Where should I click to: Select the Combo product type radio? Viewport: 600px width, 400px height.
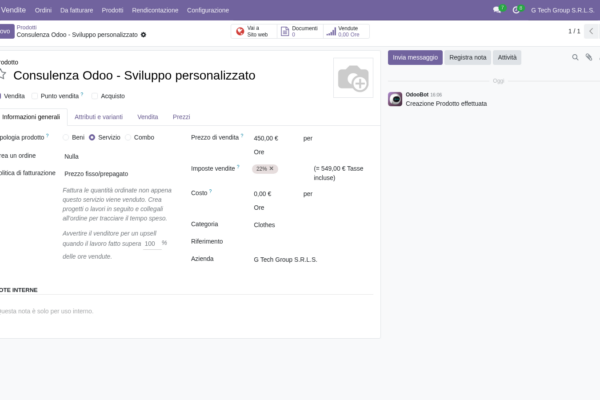click(128, 137)
